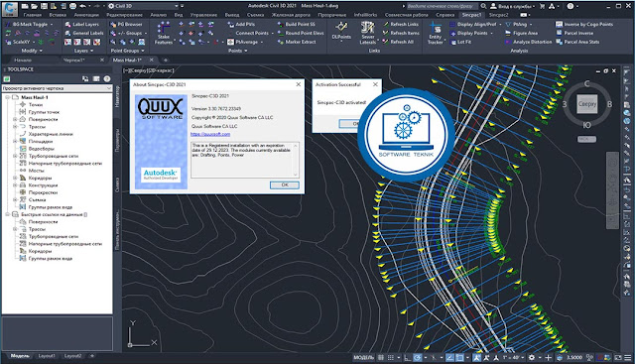Switch to the Чертеж1 document tab

tap(73, 60)
